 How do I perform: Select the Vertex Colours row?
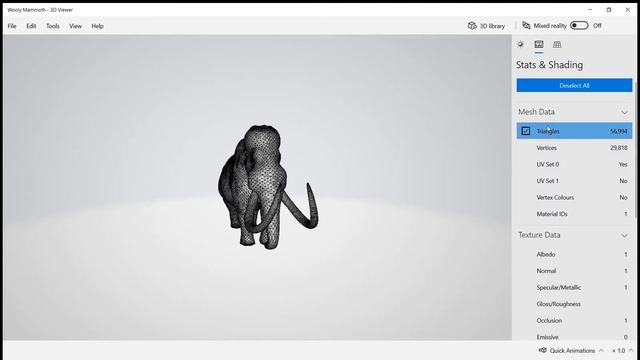[574, 197]
